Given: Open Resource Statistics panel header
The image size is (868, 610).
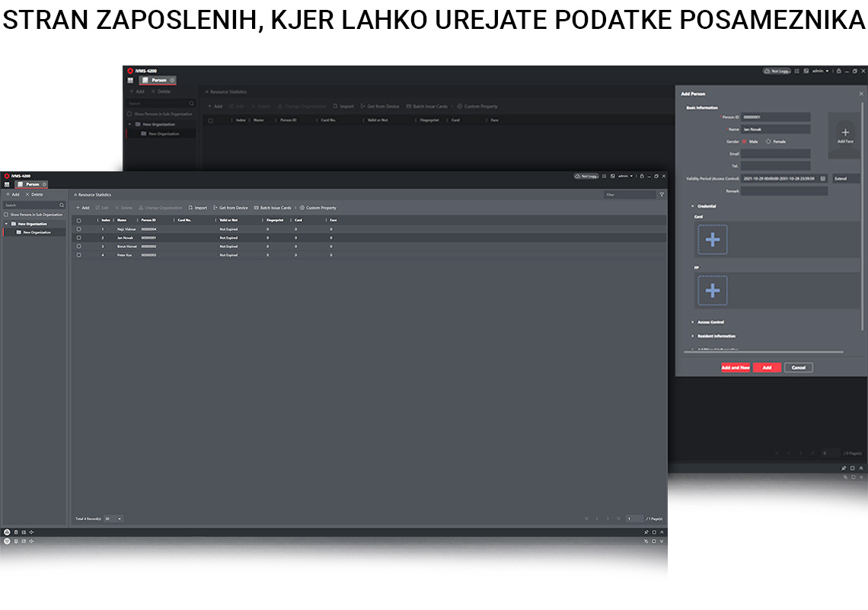Looking at the screenshot, I should tap(94, 195).
